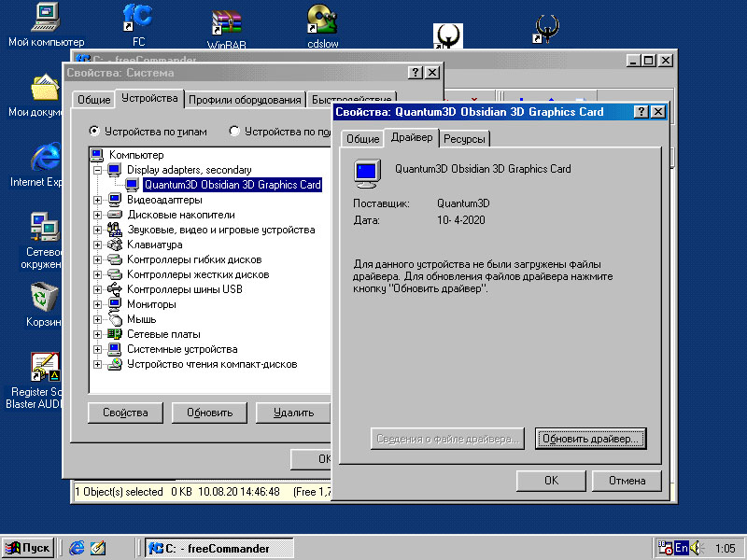
Task: Expand the Дисковые накопители tree node
Action: [x=98, y=215]
